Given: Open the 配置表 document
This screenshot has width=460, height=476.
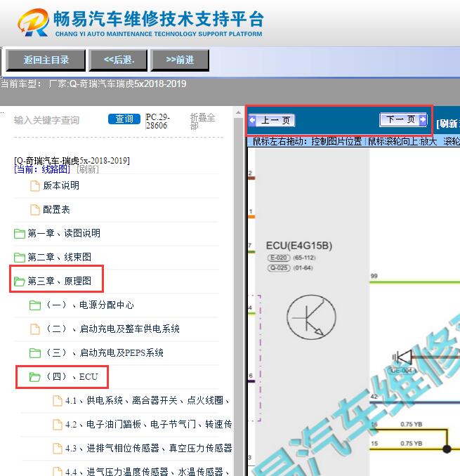Looking at the screenshot, I should pyautogui.click(x=56, y=209).
